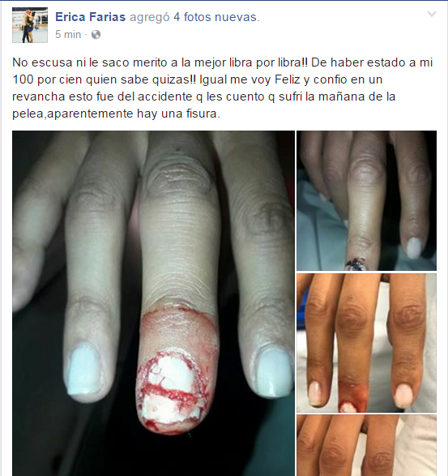Screen dimensions: 448x476
Task: Expand the gray arrow at post corner
Action: (431, 14)
